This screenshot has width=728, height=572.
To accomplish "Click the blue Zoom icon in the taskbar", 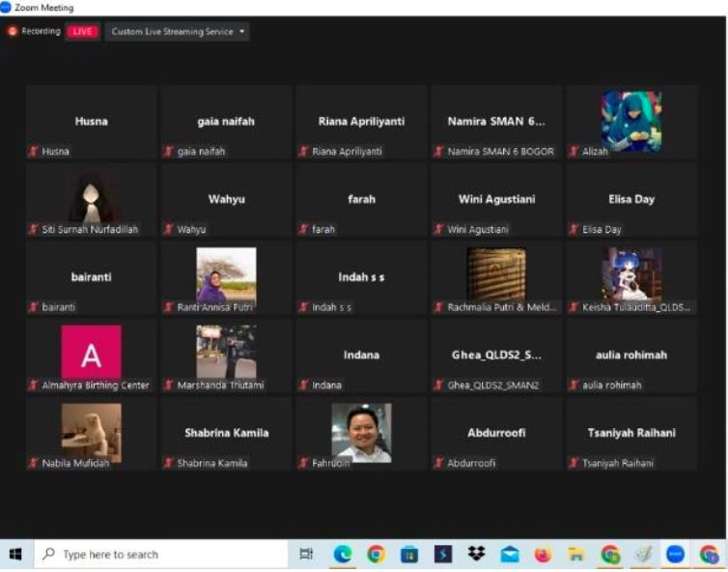I will click(676, 555).
